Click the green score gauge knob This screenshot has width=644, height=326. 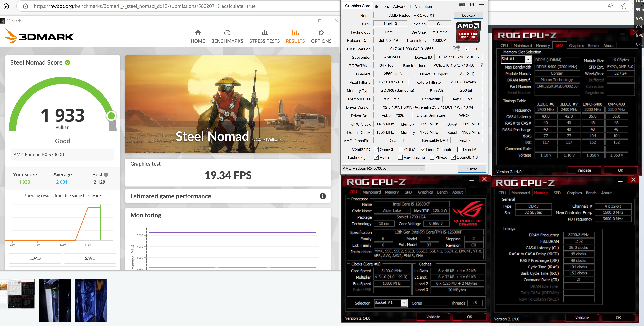[111, 116]
